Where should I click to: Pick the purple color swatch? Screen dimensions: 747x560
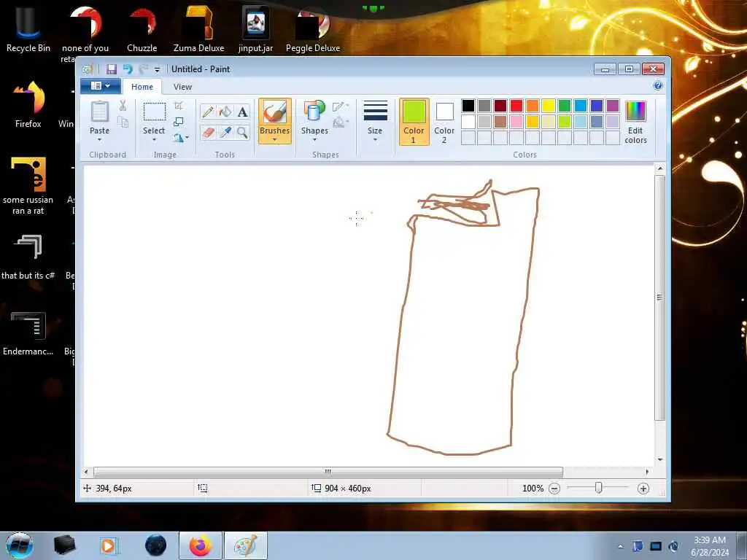click(613, 105)
